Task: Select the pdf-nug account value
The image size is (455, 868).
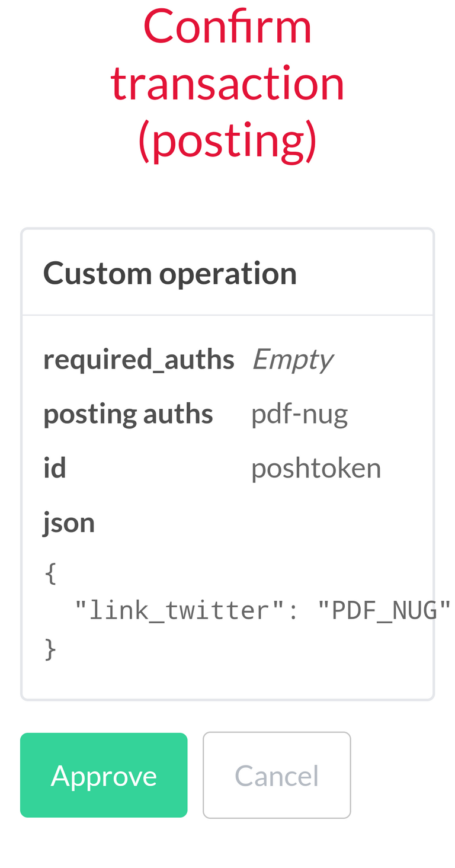Action: [x=299, y=414]
